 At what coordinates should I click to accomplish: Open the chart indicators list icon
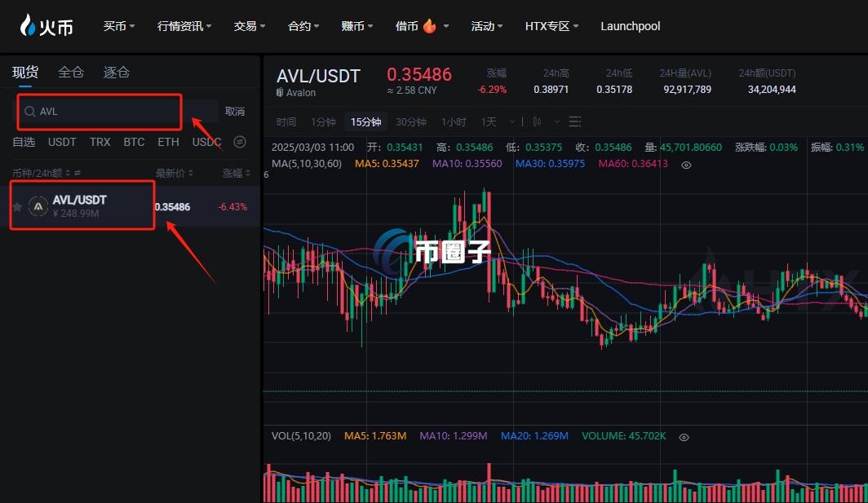(x=575, y=121)
